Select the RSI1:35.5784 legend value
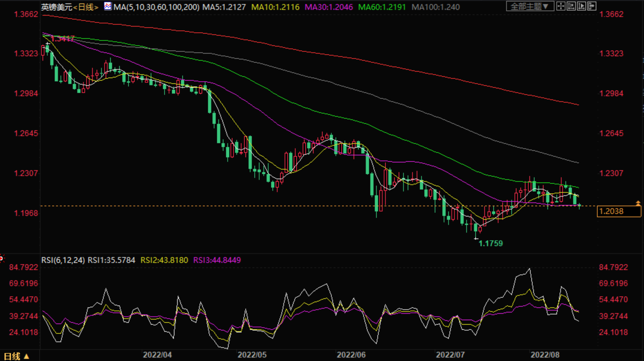 pos(111,260)
